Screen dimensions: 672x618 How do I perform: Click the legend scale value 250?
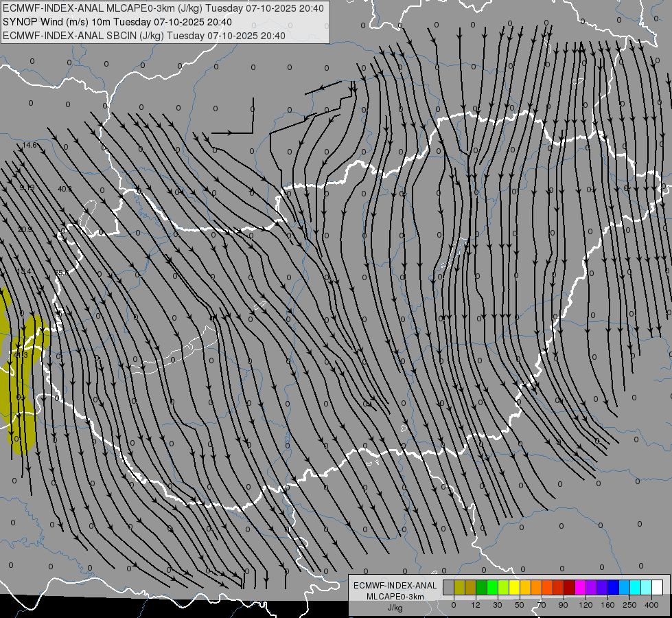tap(629, 605)
